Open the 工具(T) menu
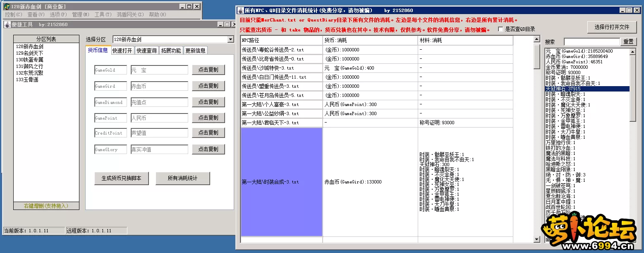The width and height of the screenshot is (644, 253). pos(103,14)
